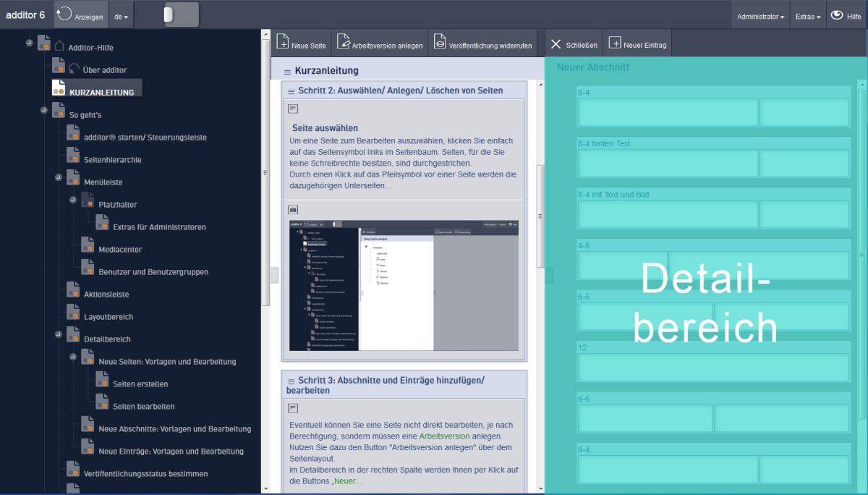Click the Hilfe eye icon

[x=836, y=15]
